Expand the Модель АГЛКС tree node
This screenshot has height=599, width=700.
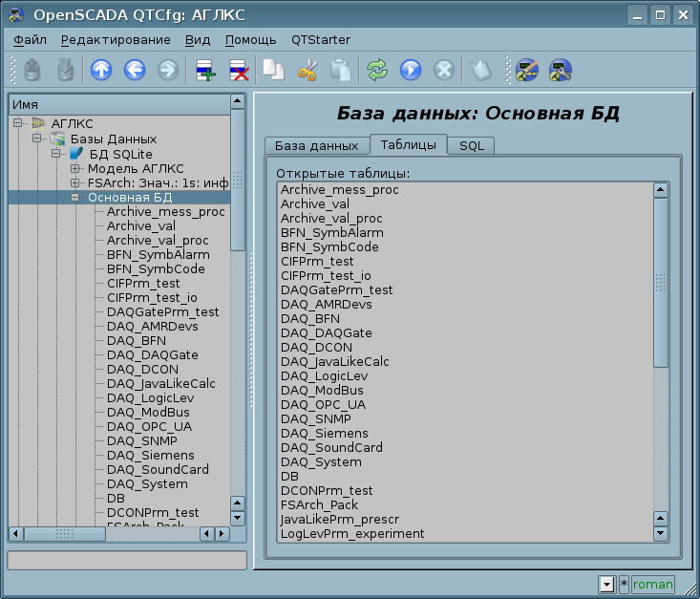click(74, 168)
